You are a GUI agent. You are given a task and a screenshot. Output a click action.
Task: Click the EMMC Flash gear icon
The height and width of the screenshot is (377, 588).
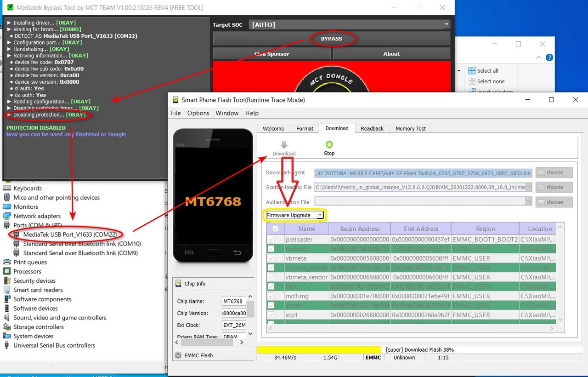coord(178,355)
